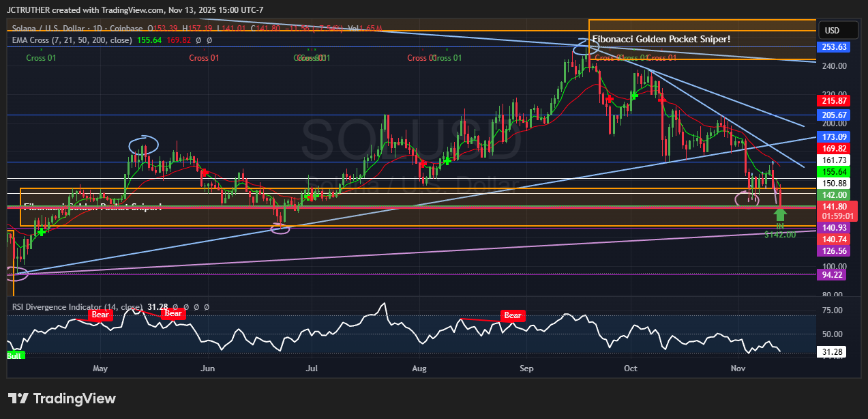Click the green 155.64 value in EMA legend
This screenshot has height=419, width=868.
[148, 40]
